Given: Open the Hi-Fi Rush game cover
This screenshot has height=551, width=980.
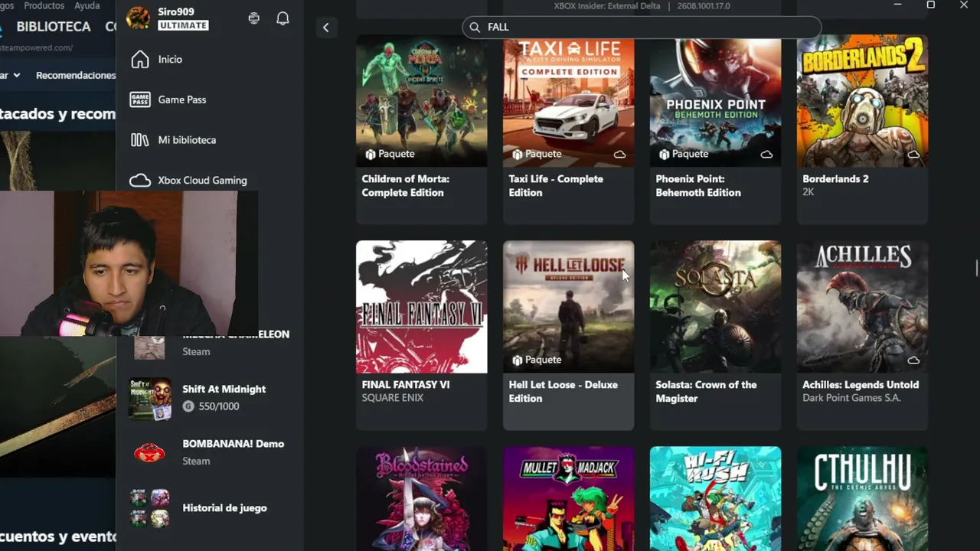Looking at the screenshot, I should 716,499.
